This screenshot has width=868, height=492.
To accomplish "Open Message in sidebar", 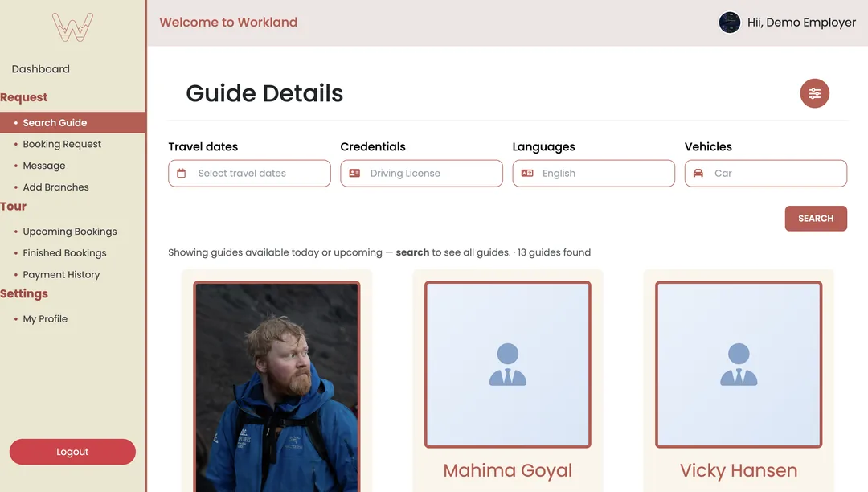I will pyautogui.click(x=44, y=166).
